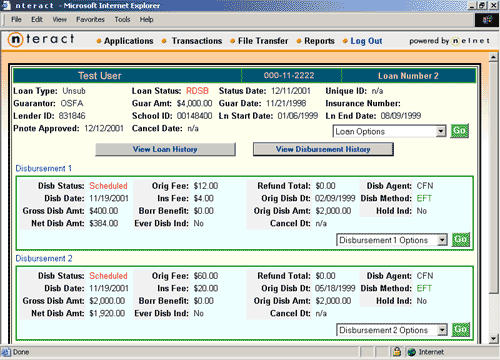This screenshot has height=360, width=500.
Task: Click Lender ID value 831846
Action: click(72, 116)
